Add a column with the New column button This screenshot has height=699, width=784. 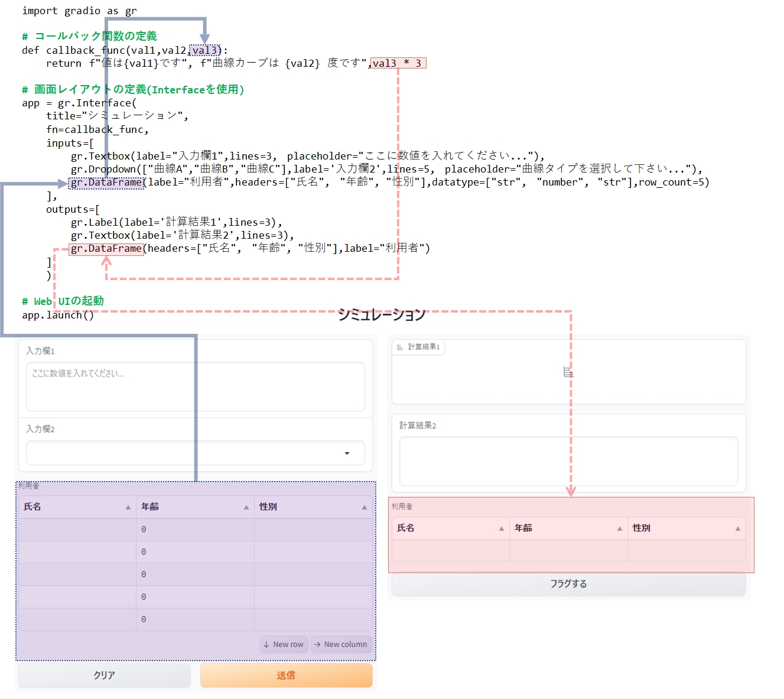(x=341, y=644)
